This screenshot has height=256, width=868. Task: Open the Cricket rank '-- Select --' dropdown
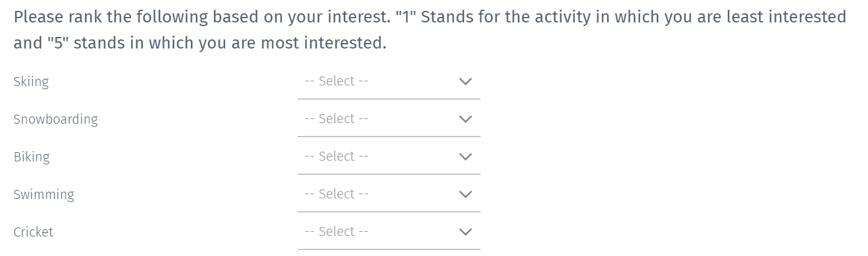point(388,232)
